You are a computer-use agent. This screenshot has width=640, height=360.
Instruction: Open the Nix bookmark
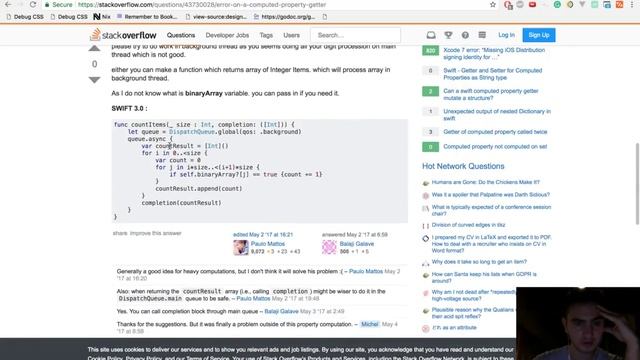(102, 17)
